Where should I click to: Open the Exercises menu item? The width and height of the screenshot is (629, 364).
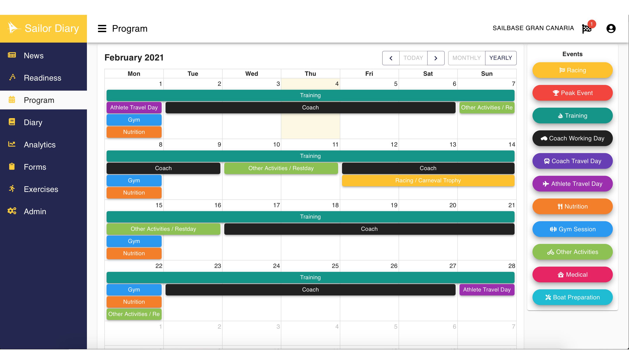point(43,189)
